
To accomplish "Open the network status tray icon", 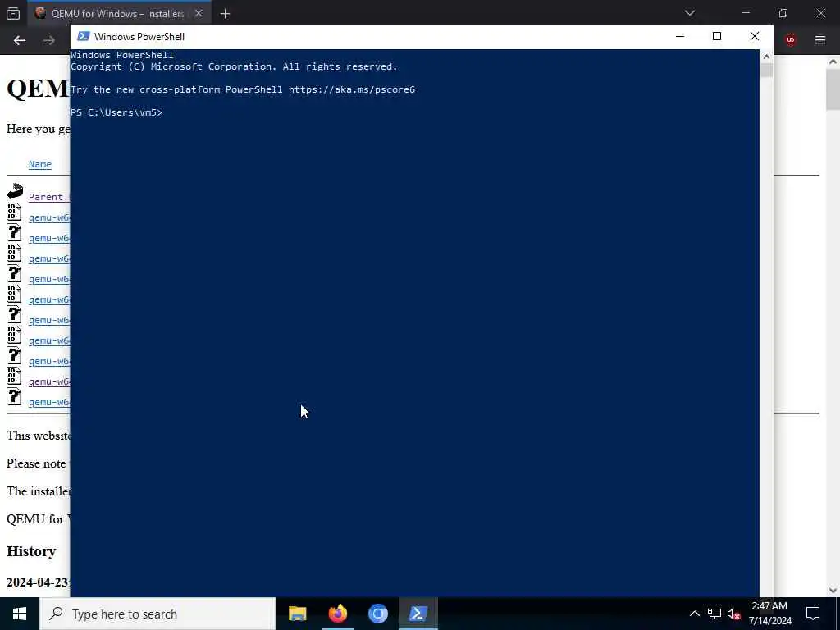I will [x=714, y=614].
